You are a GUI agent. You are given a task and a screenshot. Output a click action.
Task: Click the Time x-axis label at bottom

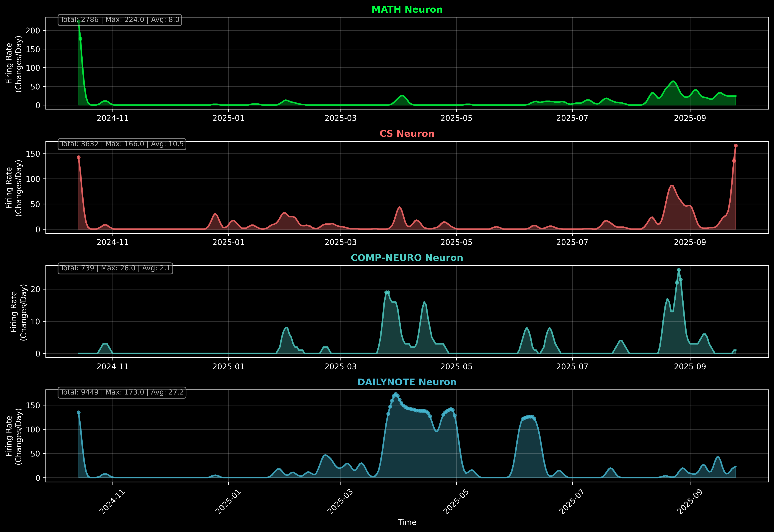[x=407, y=522]
